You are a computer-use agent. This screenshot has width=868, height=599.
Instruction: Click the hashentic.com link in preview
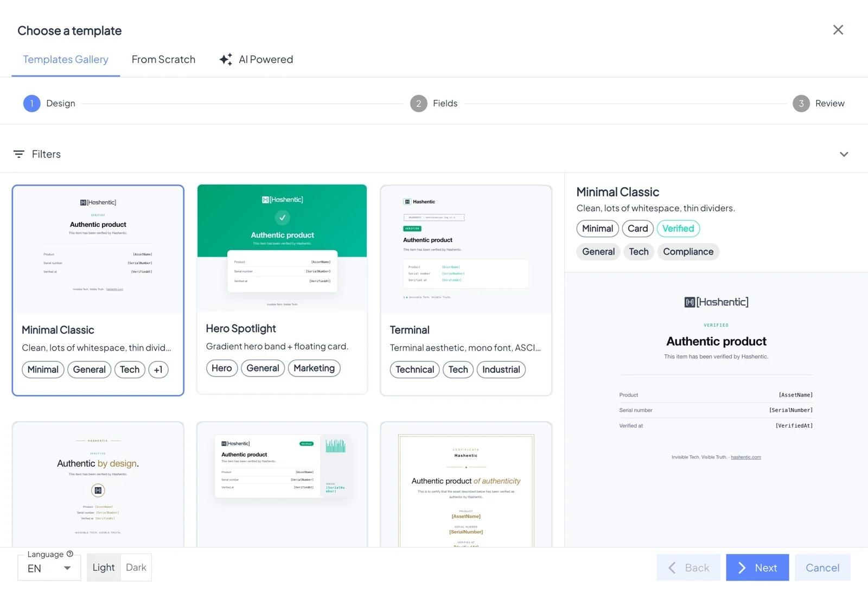tap(746, 457)
